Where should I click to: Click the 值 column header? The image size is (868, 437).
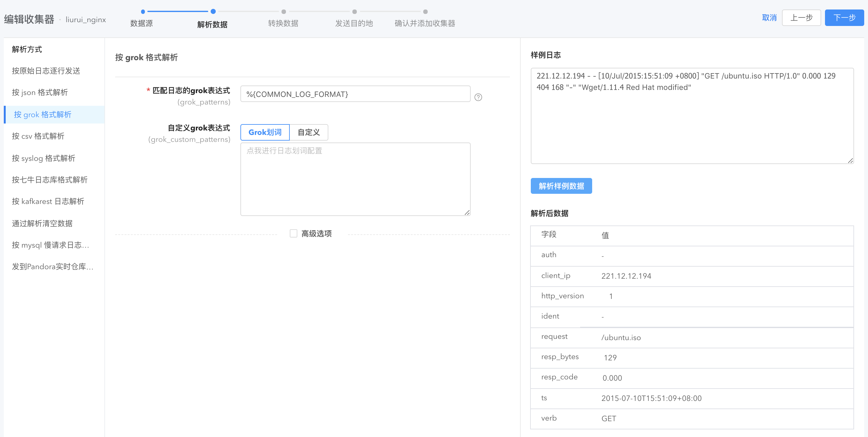click(x=605, y=235)
